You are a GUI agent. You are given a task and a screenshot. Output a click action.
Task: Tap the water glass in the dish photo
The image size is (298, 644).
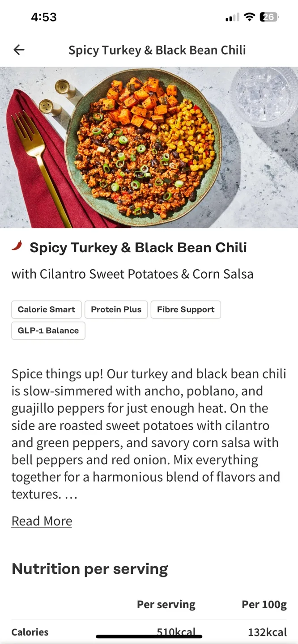click(x=262, y=95)
